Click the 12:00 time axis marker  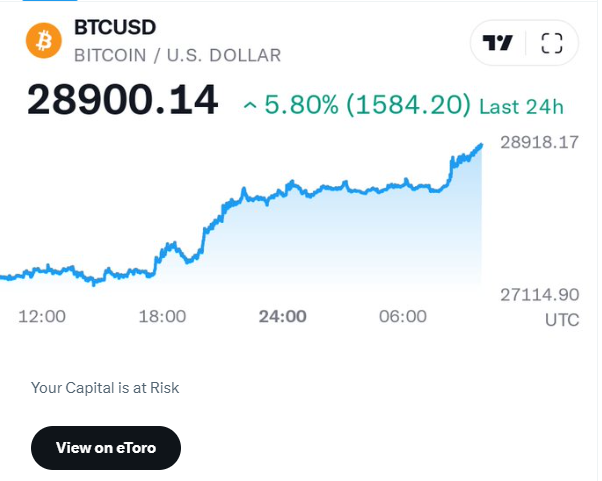pos(42,317)
